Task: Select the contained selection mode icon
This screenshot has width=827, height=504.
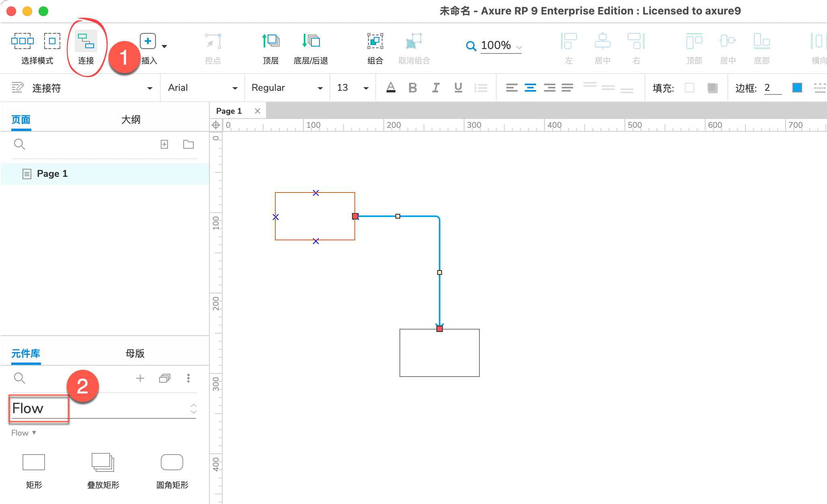Action: (x=52, y=41)
